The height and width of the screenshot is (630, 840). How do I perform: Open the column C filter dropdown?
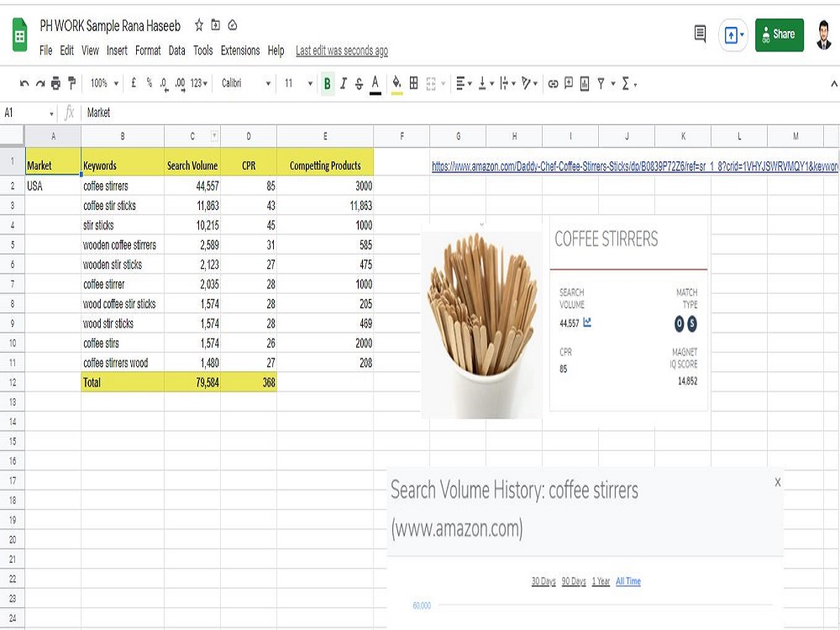[214, 136]
